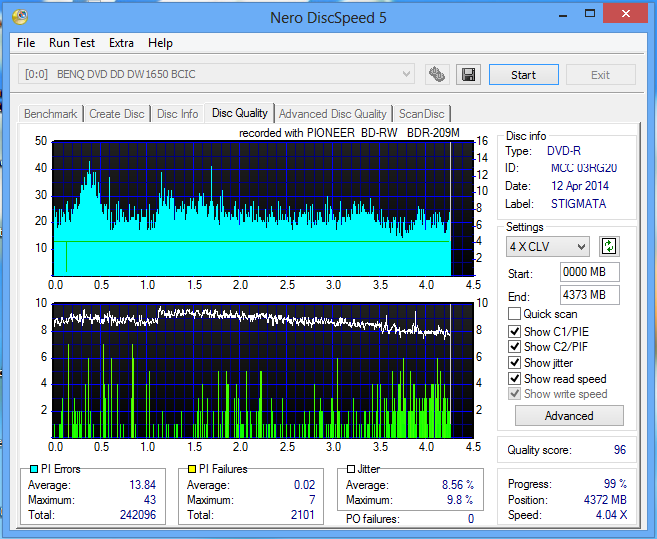
Task: Click the date 12 Apr 2014 text
Action: pos(580,186)
